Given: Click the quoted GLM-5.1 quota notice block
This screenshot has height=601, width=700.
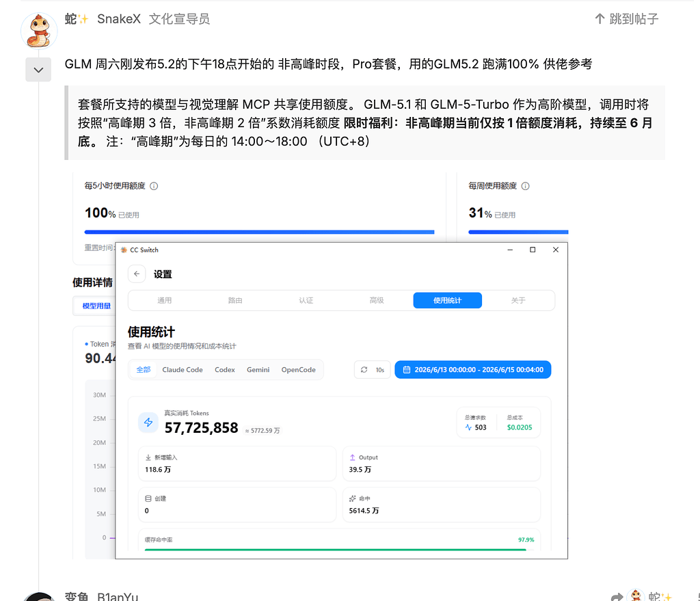Looking at the screenshot, I should coord(365,123).
